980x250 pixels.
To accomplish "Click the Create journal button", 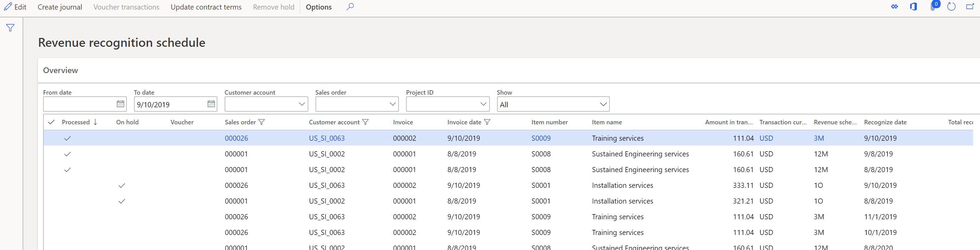I will pyautogui.click(x=60, y=7).
